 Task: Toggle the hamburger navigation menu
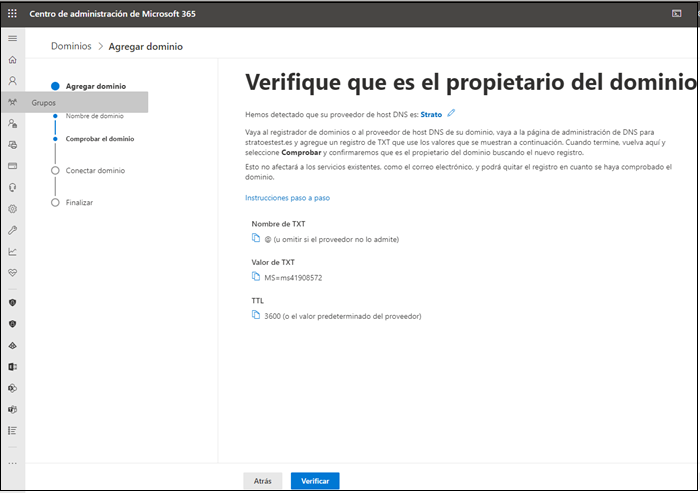pos(12,38)
